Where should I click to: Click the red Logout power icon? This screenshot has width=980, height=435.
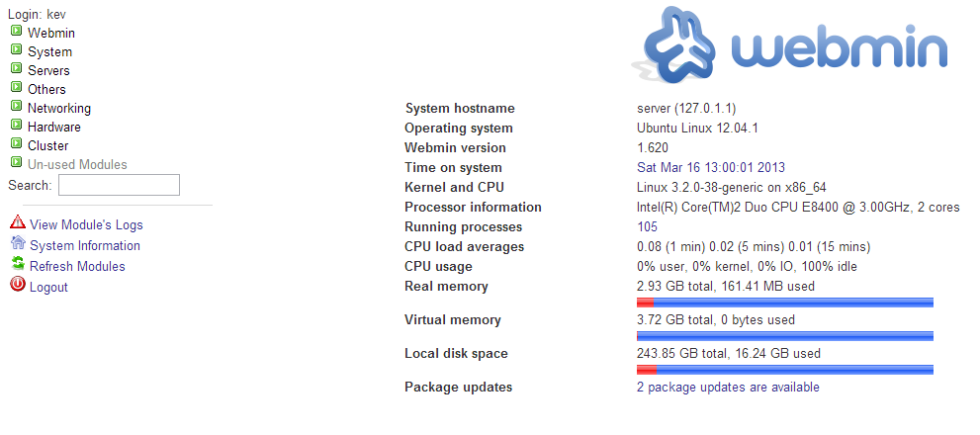[17, 286]
